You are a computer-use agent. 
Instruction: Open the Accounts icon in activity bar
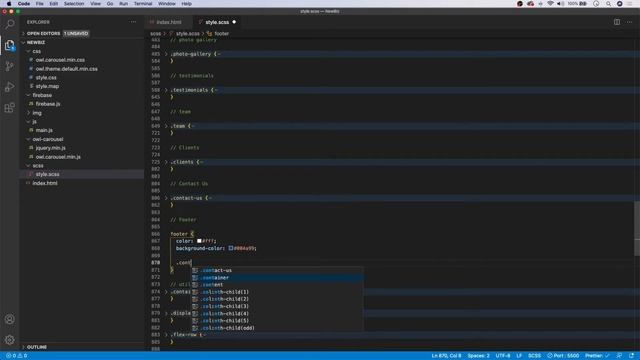click(9, 319)
